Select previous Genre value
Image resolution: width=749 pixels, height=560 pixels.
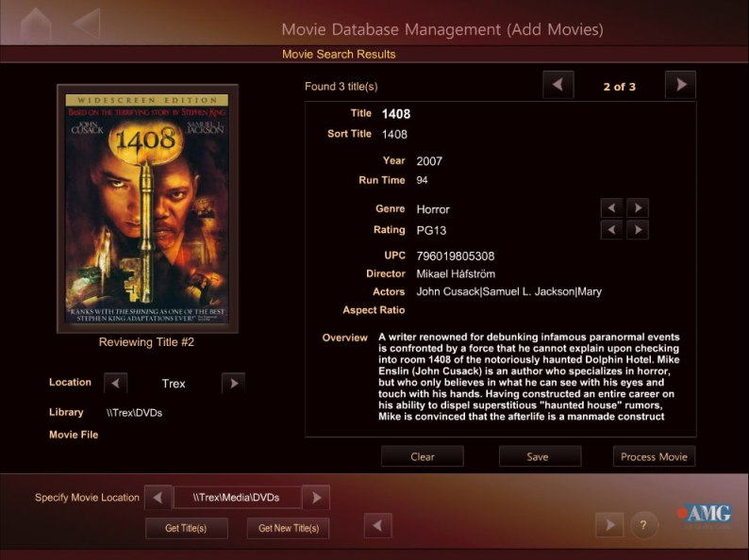[611, 208]
